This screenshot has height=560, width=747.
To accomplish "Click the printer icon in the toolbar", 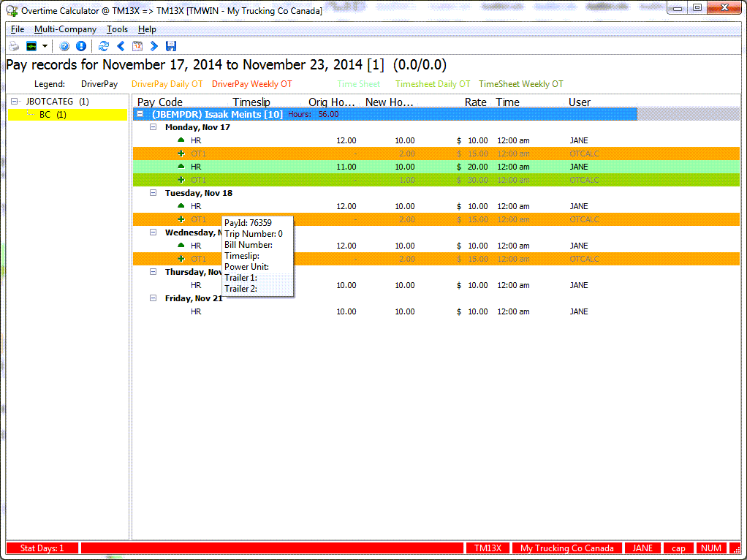I will pos(13,46).
